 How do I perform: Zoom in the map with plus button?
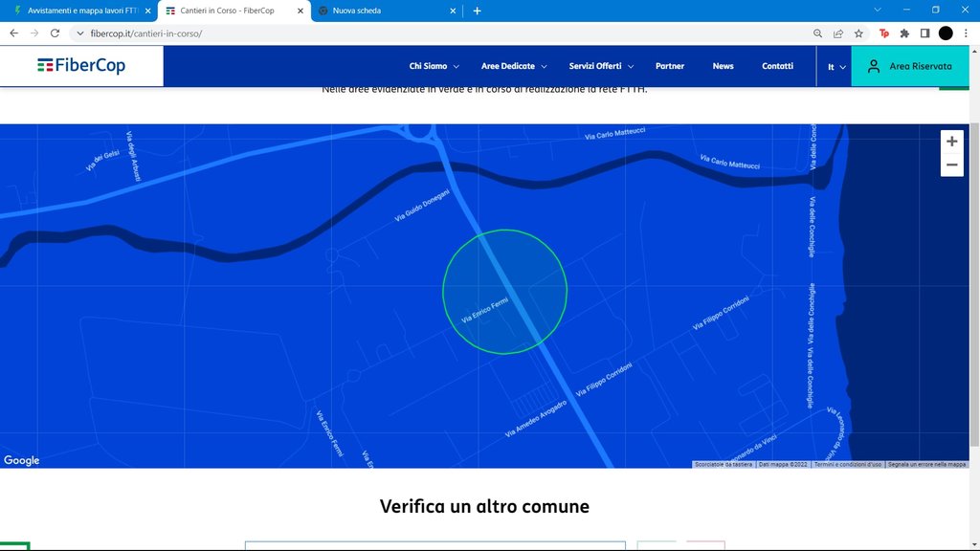(x=952, y=142)
